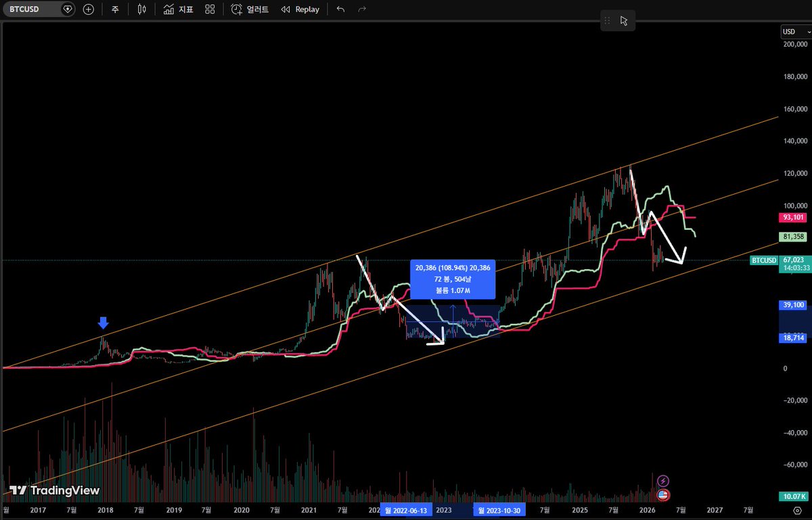Undo the last chart action
This screenshot has width=812, height=520.
340,9
